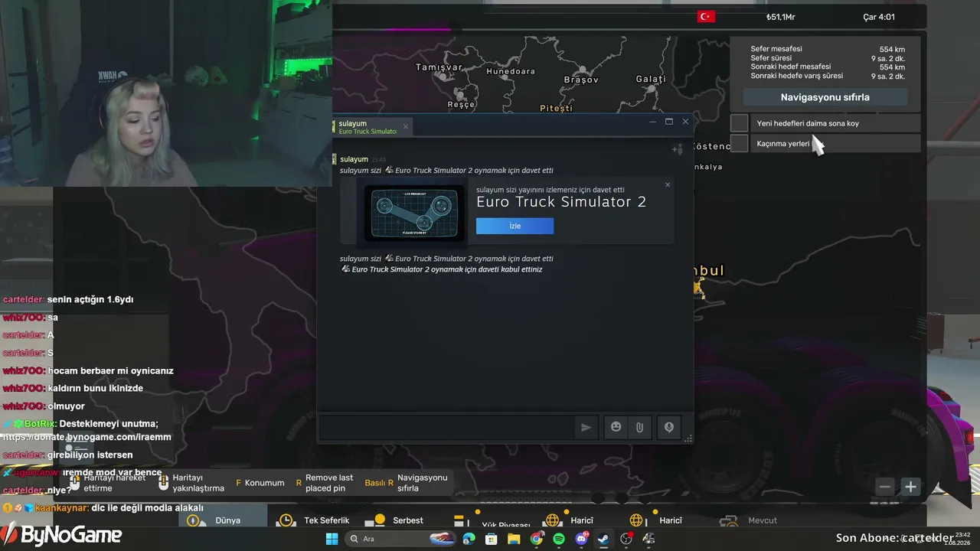The height and width of the screenshot is (551, 980).
Task: Click the Tek Seferlik clock icon
Action: pos(286,520)
